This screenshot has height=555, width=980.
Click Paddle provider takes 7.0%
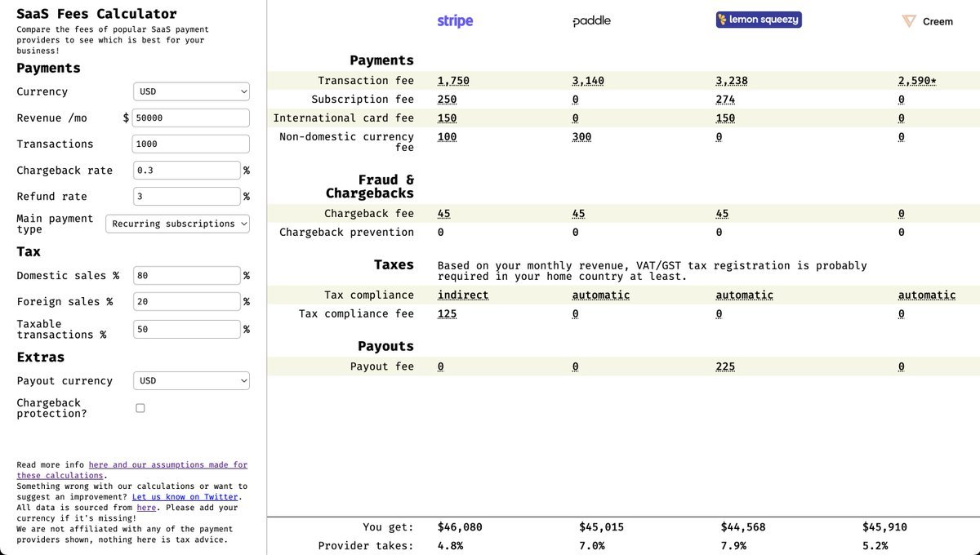[591, 546]
